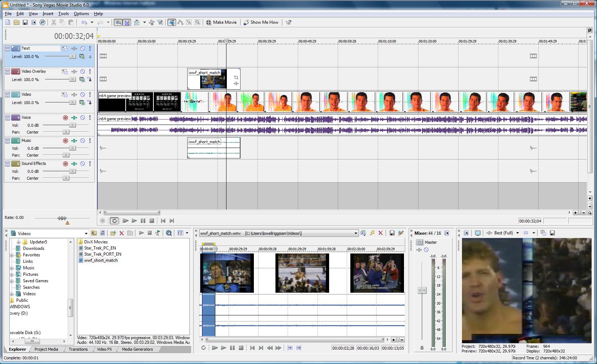The height and width of the screenshot is (364, 597).
Task: Remove current media from trimmer with red X
Action: click(380, 233)
